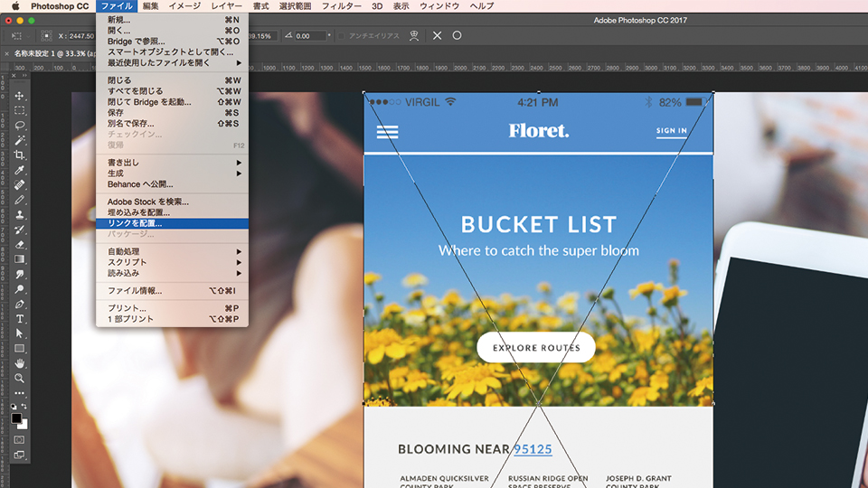Viewport: 868px width, 488px height.
Task: Change screen mode via toolbar icon
Action: pos(19,455)
